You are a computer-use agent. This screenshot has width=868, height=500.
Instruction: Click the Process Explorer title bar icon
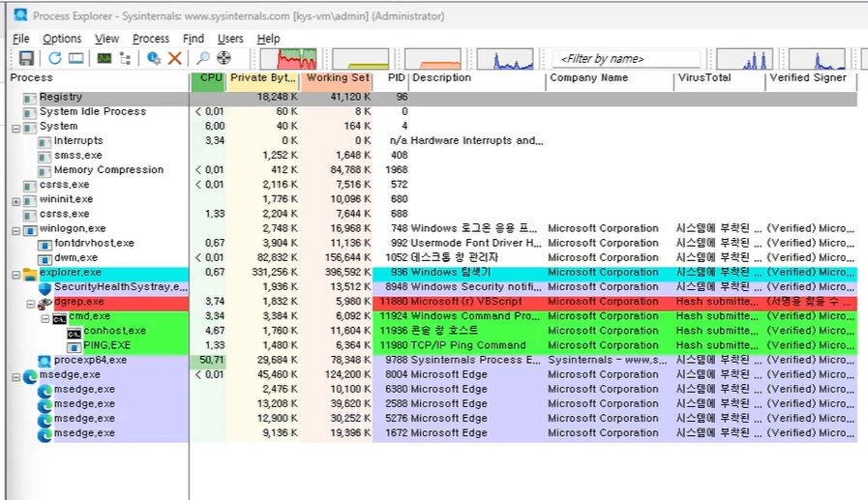click(x=20, y=15)
